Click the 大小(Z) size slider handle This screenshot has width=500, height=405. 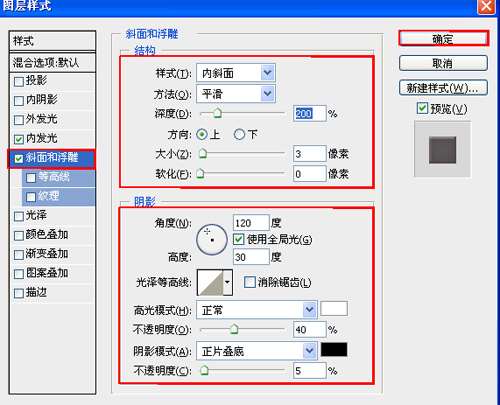[203, 153]
